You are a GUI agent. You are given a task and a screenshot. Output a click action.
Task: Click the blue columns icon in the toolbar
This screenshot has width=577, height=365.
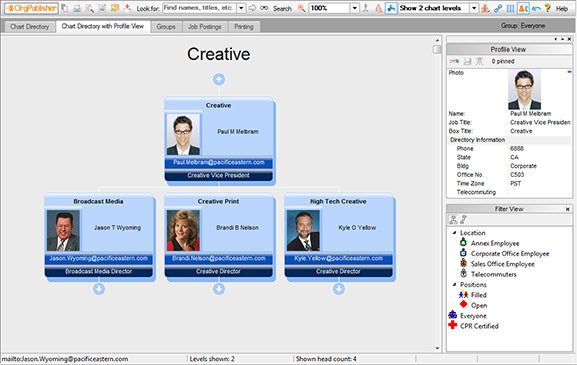click(510, 8)
